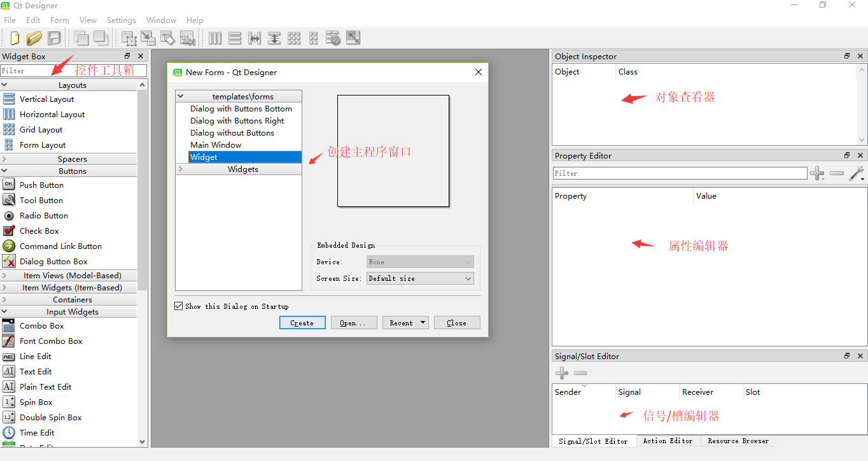The image size is (868, 461).
Task: Collapse the templates\forms tree header
Action: coord(180,97)
